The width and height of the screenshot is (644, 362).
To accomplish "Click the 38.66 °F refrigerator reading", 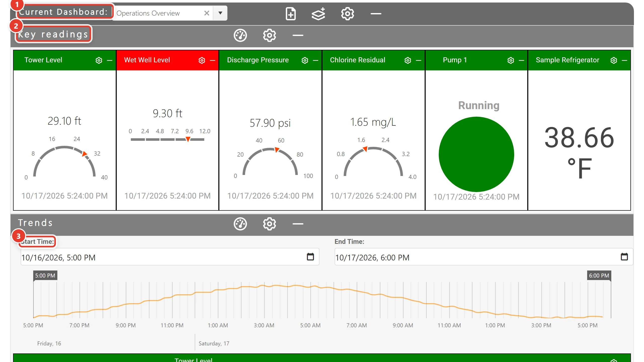I will [579, 153].
